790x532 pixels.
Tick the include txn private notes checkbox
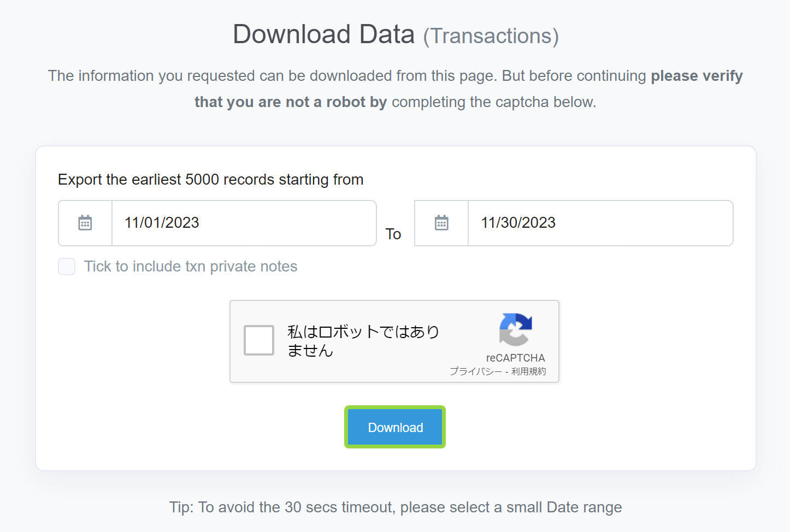(x=67, y=267)
